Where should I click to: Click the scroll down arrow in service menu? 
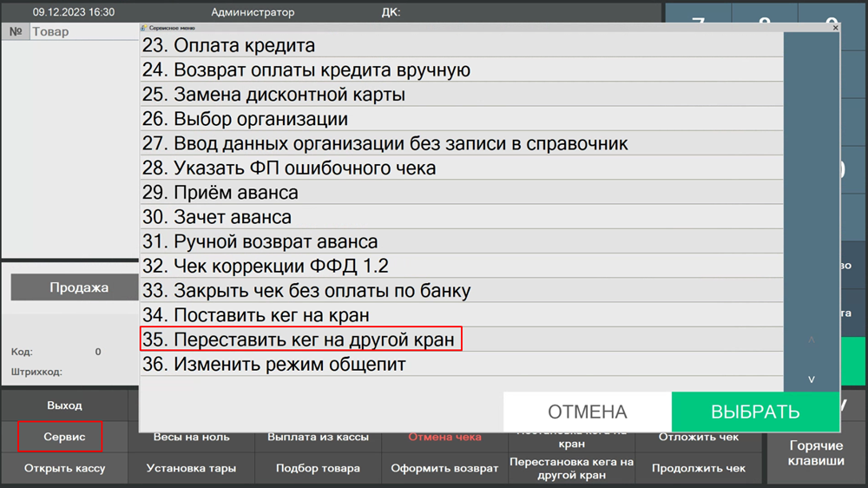[x=811, y=379]
